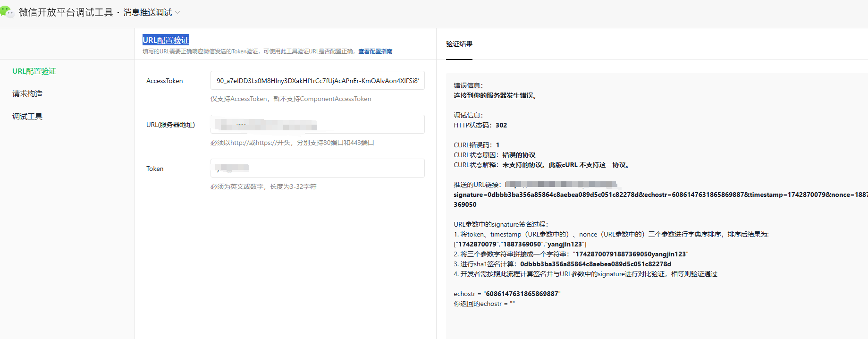Click the URL参数中的signature签名过程 heading
Viewport: 868px width, 339px height.
501,225
